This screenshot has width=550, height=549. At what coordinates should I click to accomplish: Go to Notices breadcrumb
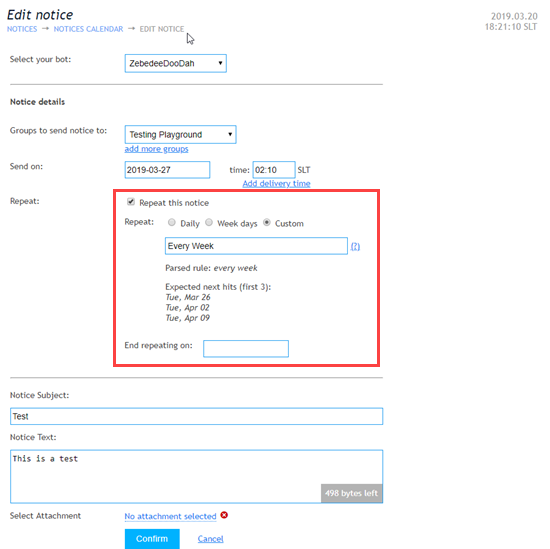tap(22, 29)
